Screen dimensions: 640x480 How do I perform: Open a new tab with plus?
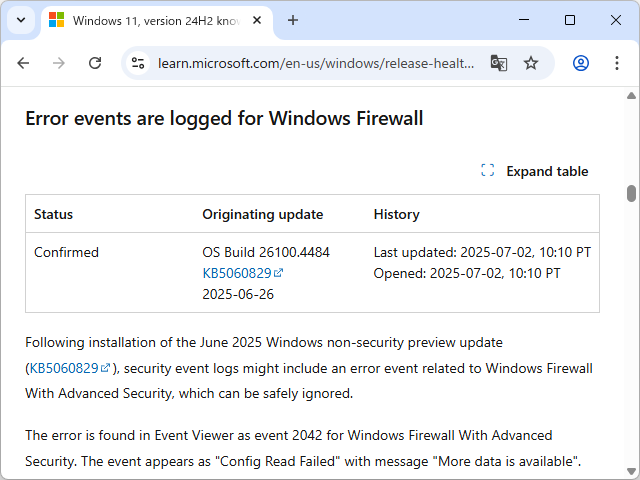[293, 20]
